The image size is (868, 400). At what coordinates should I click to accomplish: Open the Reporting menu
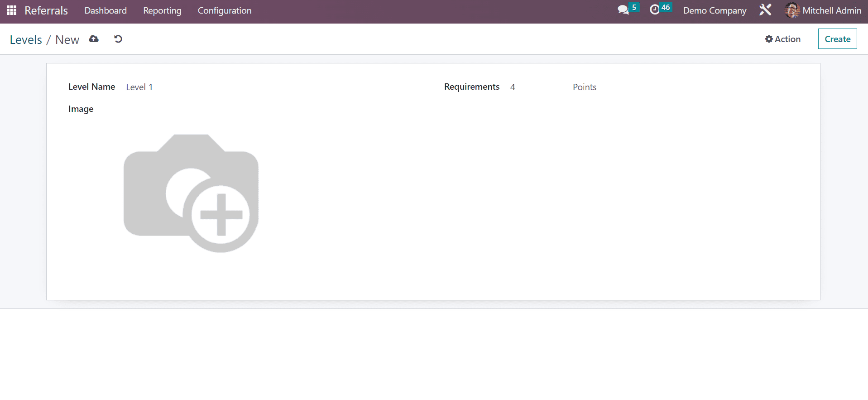[162, 10]
